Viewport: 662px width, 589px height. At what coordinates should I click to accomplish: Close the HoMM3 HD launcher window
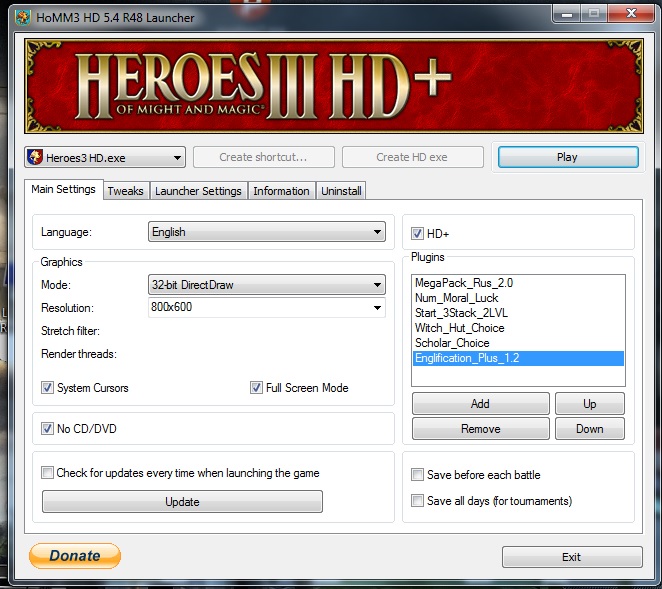[632, 14]
